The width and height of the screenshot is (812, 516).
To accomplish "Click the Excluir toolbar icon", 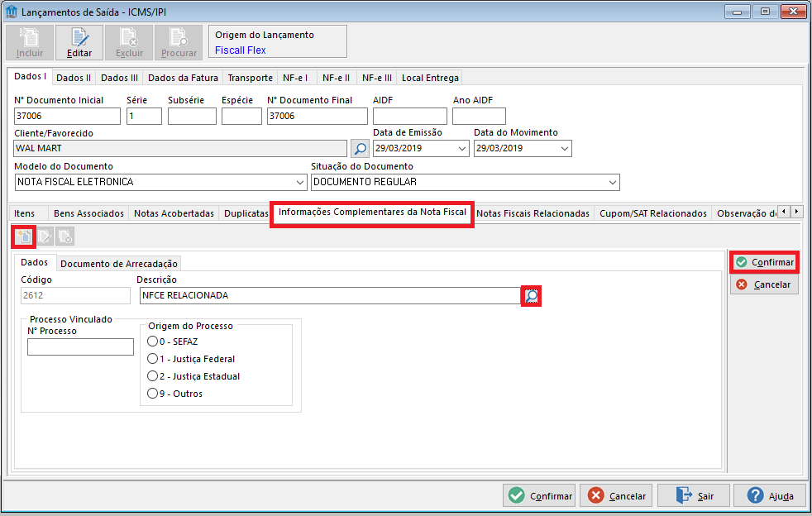I will tap(129, 42).
